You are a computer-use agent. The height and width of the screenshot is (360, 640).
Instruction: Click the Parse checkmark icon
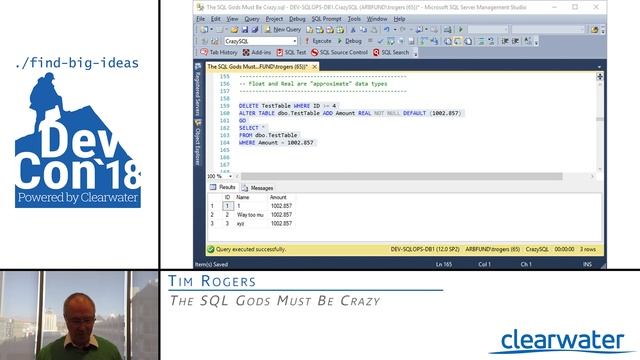(381, 41)
